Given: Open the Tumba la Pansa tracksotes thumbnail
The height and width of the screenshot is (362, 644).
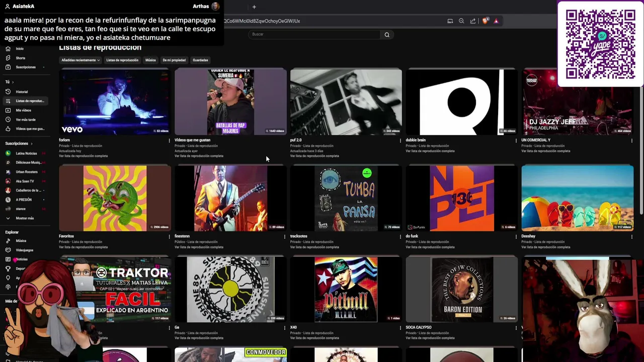Looking at the screenshot, I should pyautogui.click(x=346, y=198).
